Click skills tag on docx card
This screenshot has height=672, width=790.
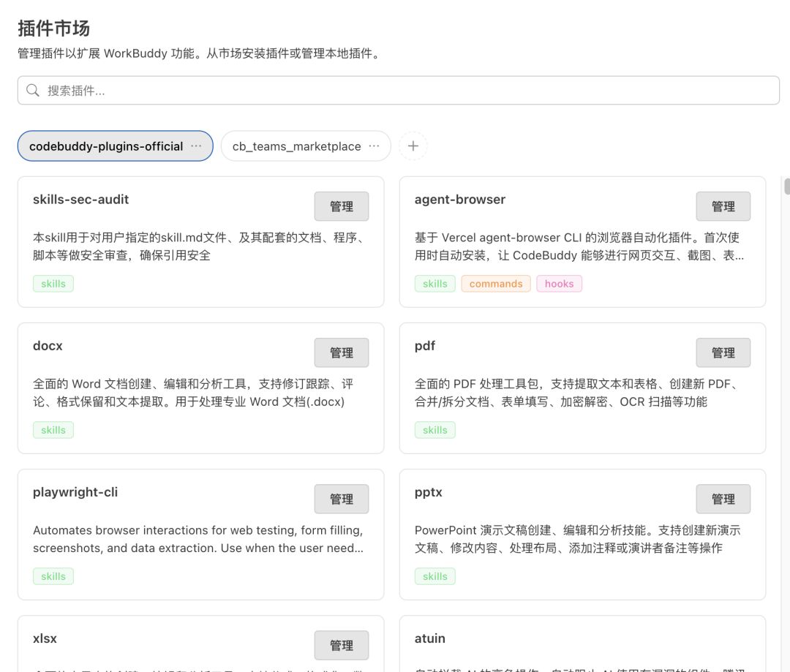click(53, 430)
